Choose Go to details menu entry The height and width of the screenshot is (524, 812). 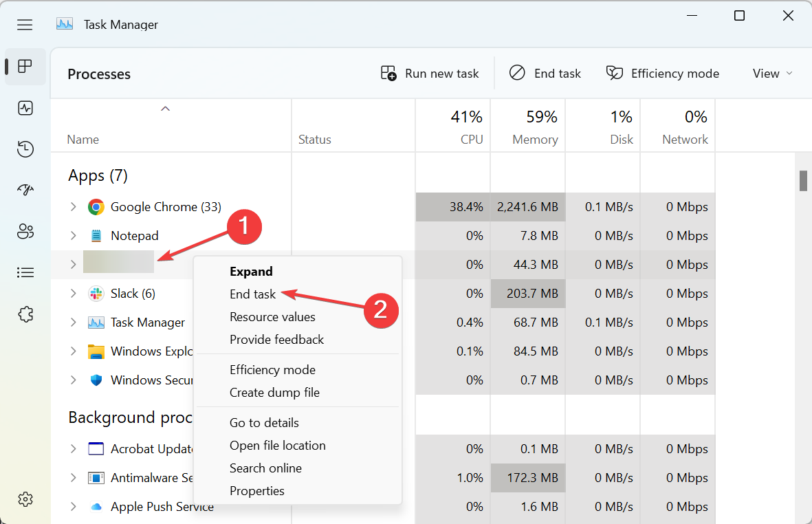pos(298,422)
